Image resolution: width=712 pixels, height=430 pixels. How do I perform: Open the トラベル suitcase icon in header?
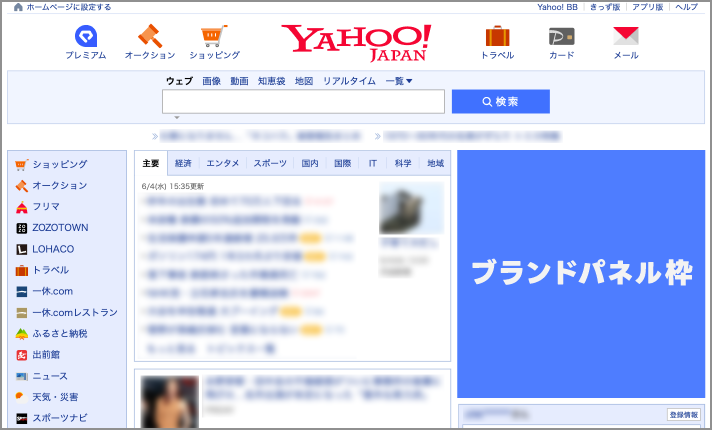[x=498, y=36]
